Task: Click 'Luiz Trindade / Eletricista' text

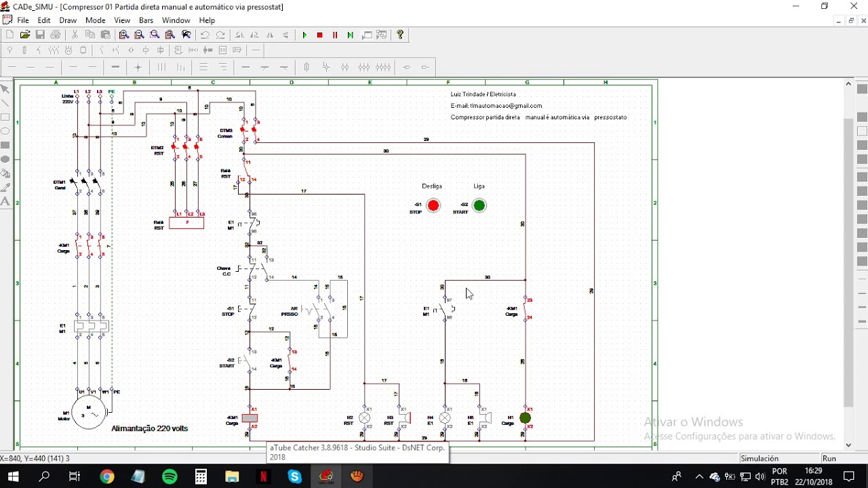Action: (x=483, y=94)
